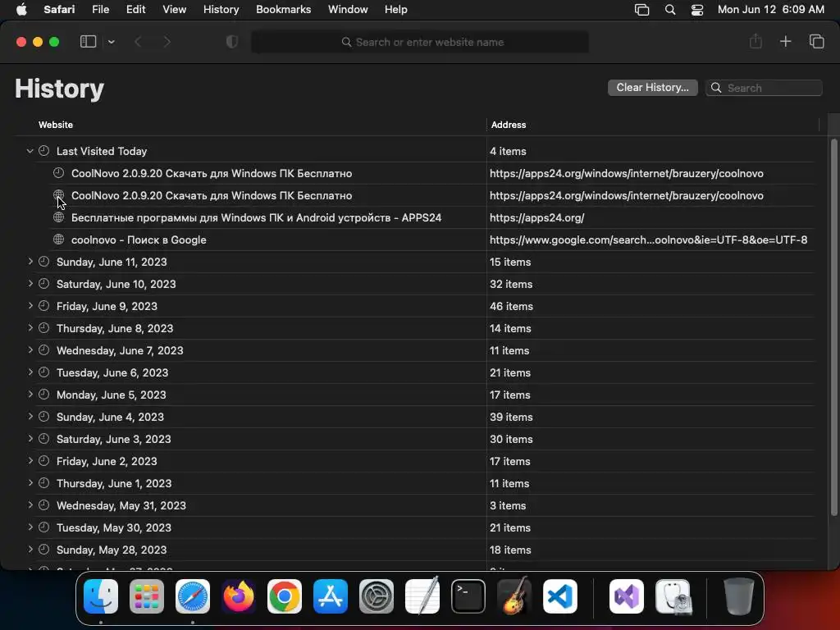Expand Thursday, June 8, 2023
This screenshot has width=840, height=630.
click(x=30, y=328)
